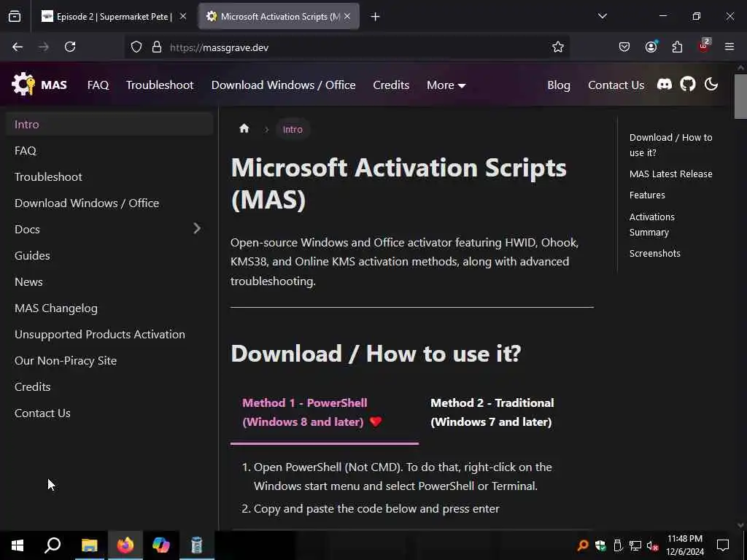
Task: Open tracking protection shield icon
Action: click(x=136, y=47)
